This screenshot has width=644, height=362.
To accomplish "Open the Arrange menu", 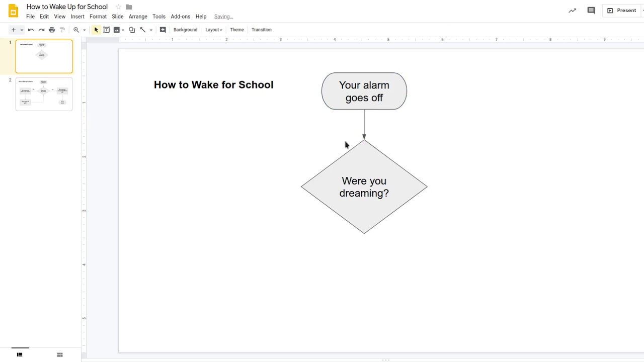I will pos(138,17).
